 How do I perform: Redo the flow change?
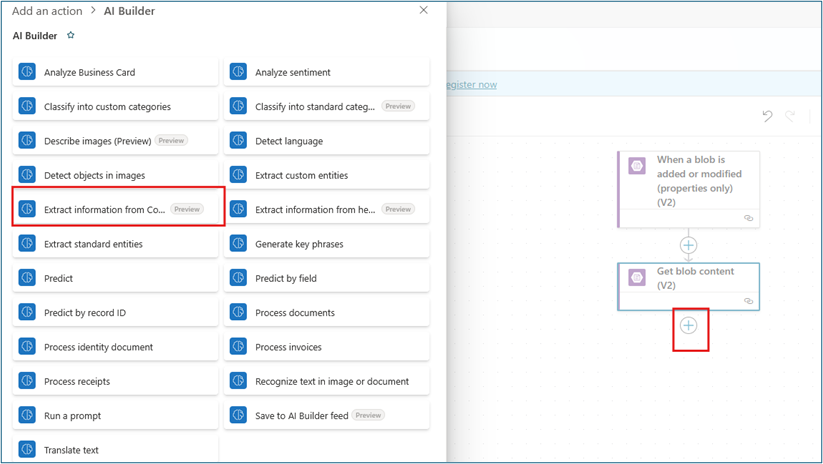point(790,115)
